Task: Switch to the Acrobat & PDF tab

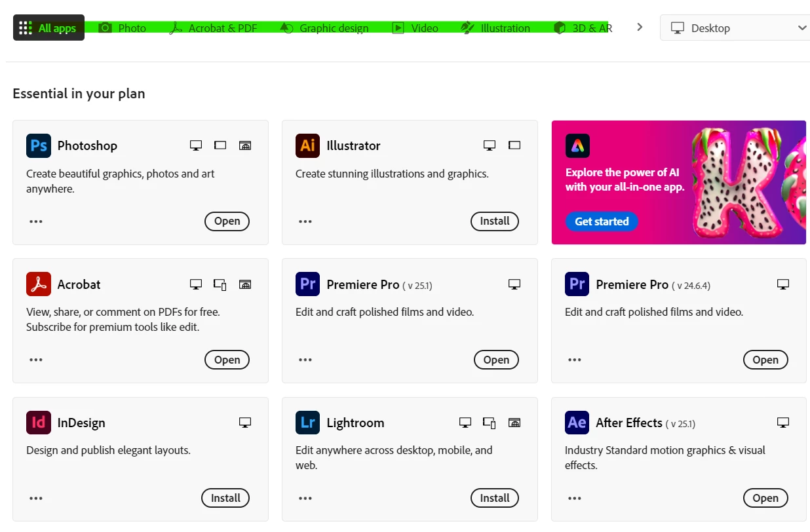Action: (x=213, y=28)
